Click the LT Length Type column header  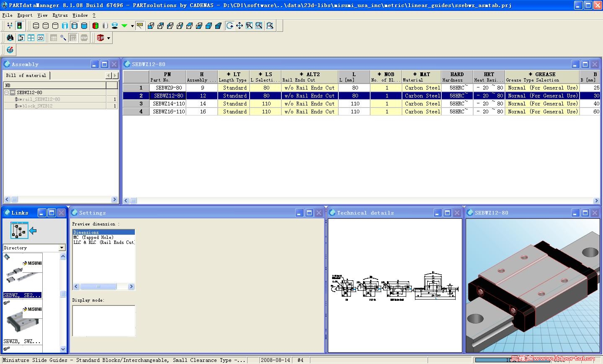(233, 77)
